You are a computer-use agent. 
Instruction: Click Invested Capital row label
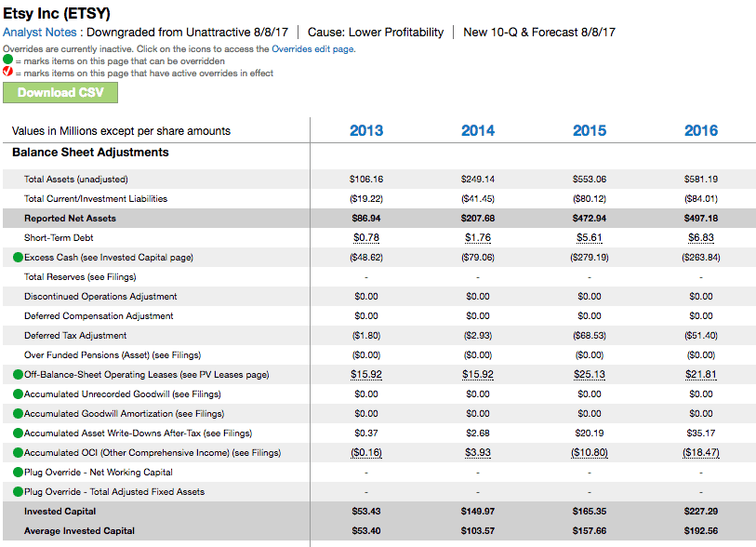click(x=60, y=512)
